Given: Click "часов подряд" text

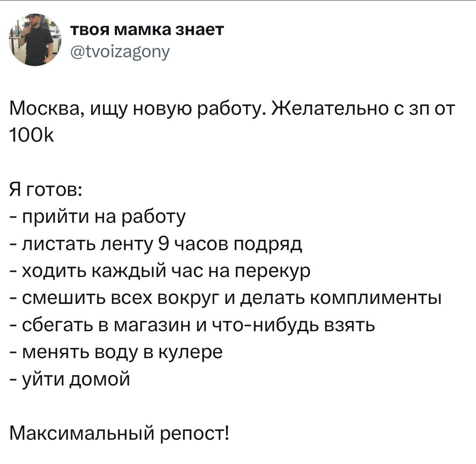Looking at the screenshot, I should coord(238,244).
